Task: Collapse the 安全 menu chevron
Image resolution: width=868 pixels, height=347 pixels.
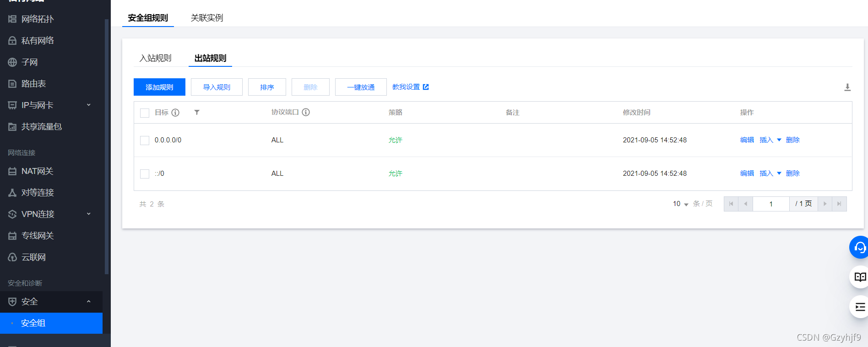Action: click(89, 301)
